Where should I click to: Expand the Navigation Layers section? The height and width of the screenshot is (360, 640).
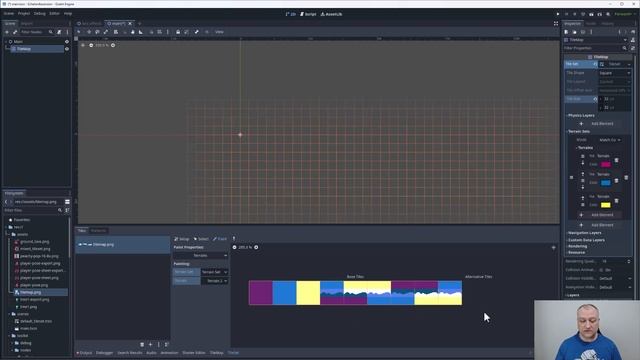click(x=584, y=233)
